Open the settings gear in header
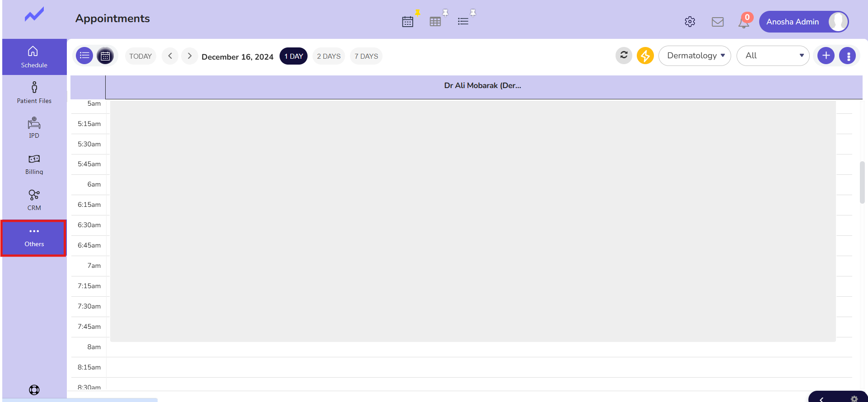Screen dimensions: 868x402 click(x=690, y=22)
